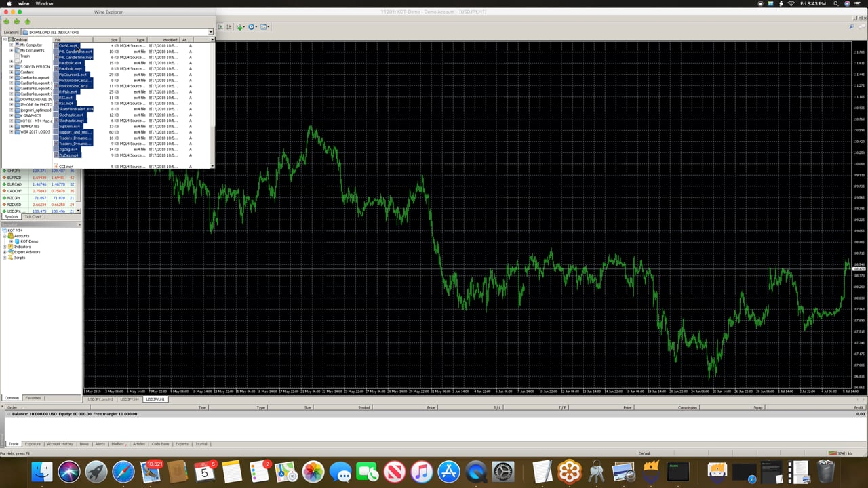Select the RSI.ex4 file

pyautogui.click(x=66, y=98)
